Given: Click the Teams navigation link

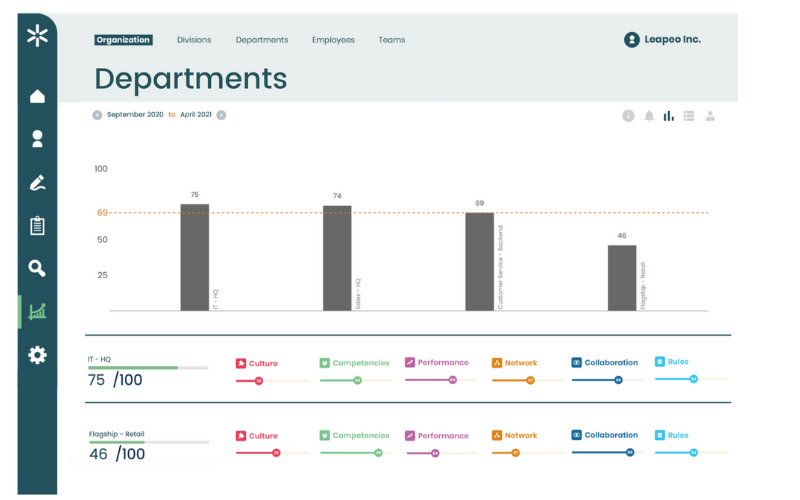Looking at the screenshot, I should coord(391,40).
